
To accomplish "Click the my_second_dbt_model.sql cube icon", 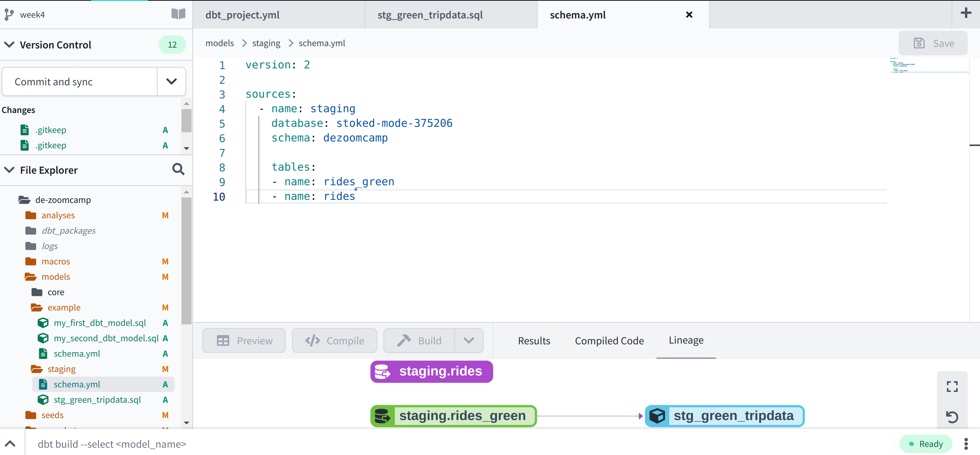I will tap(43, 338).
